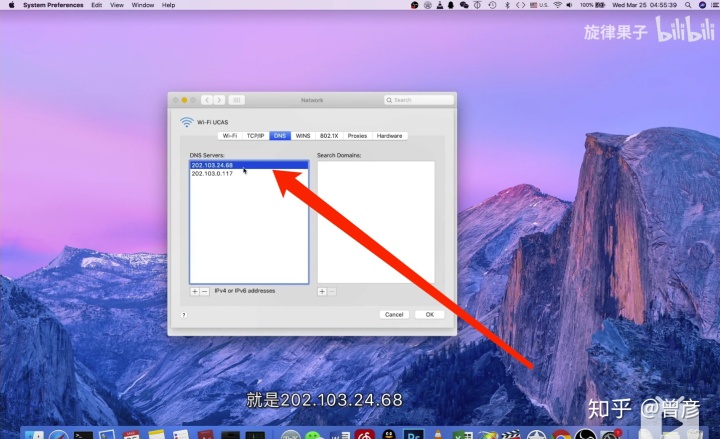
Task: Open the Window menu
Action: point(143,5)
